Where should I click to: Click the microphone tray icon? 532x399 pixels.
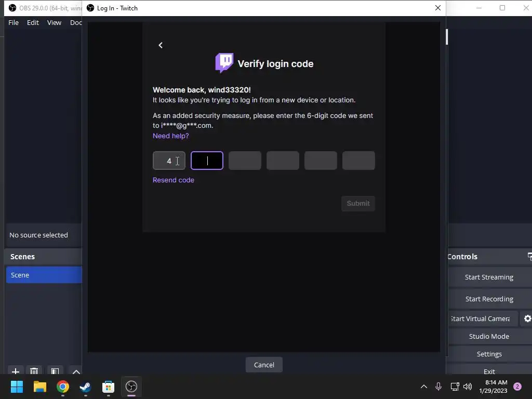tap(438, 387)
